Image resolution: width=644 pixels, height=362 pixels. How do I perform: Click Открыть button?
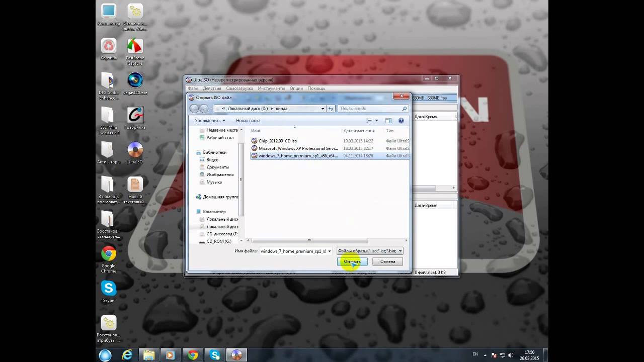(352, 261)
